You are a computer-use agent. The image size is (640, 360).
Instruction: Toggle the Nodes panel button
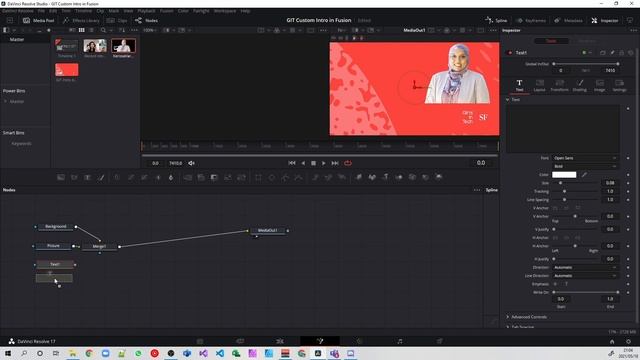146,20
